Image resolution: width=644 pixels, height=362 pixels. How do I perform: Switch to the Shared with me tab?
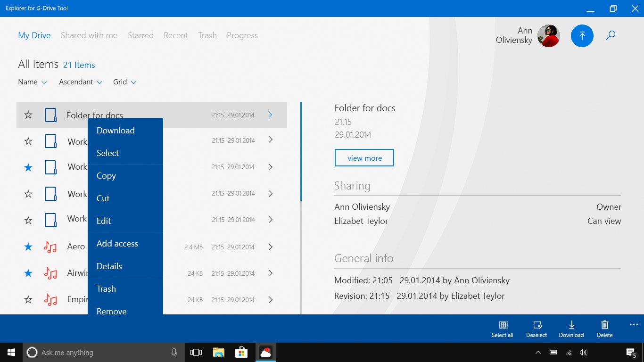pyautogui.click(x=89, y=35)
